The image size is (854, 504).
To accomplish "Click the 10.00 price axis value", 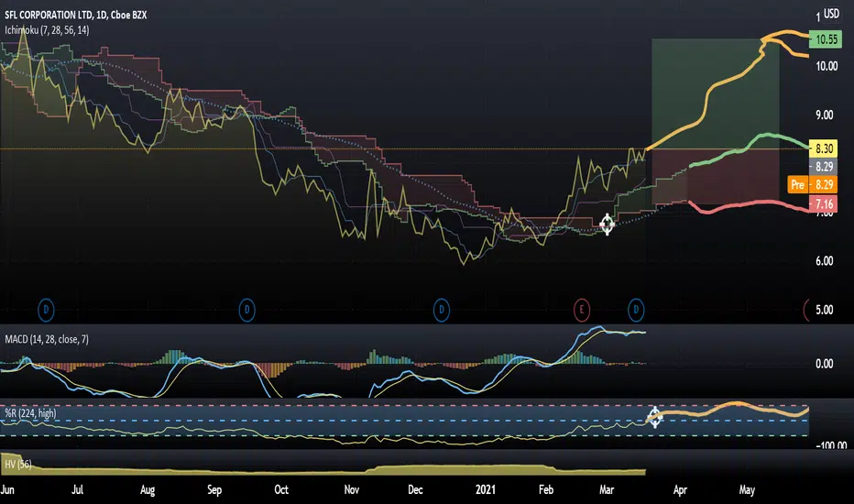I will (827, 66).
